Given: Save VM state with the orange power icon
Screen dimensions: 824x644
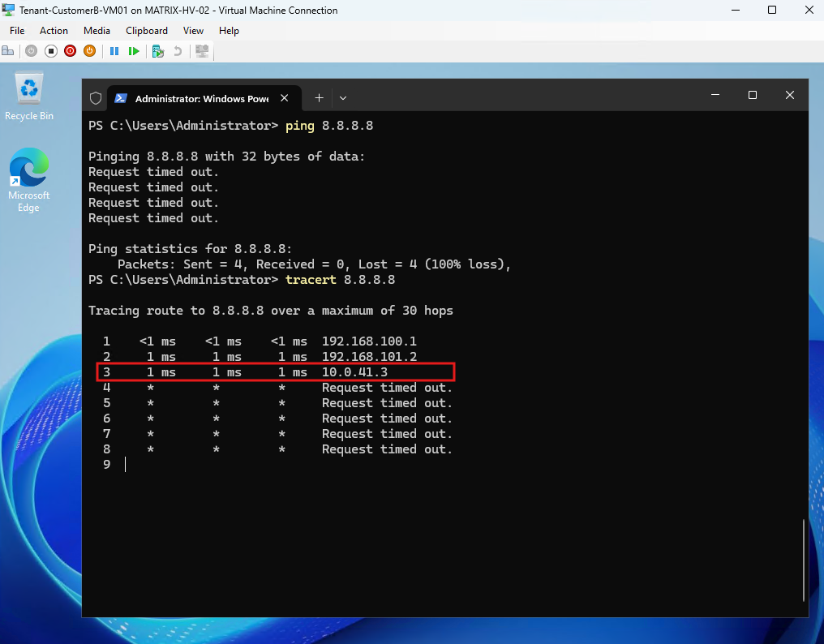Looking at the screenshot, I should (90, 51).
